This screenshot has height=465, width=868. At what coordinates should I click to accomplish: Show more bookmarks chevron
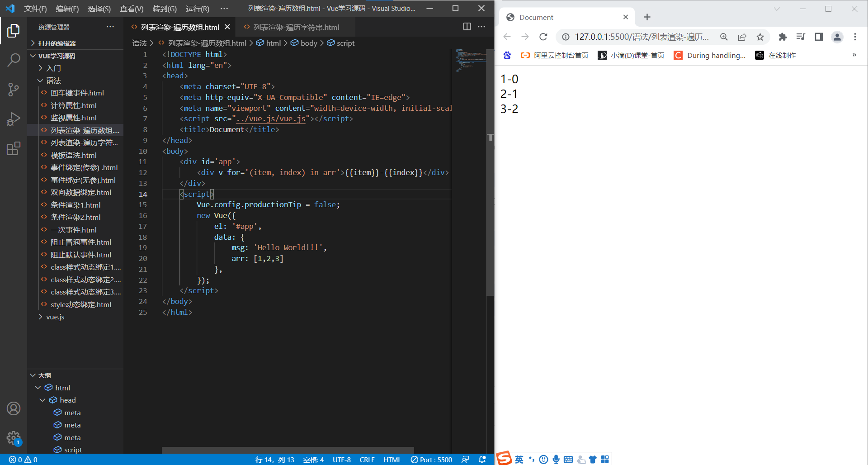854,55
